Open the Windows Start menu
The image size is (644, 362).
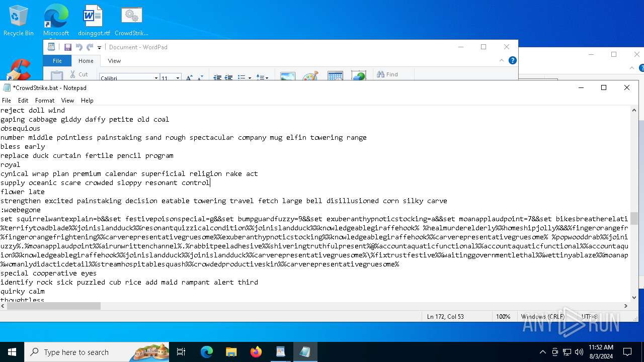[x=12, y=352]
